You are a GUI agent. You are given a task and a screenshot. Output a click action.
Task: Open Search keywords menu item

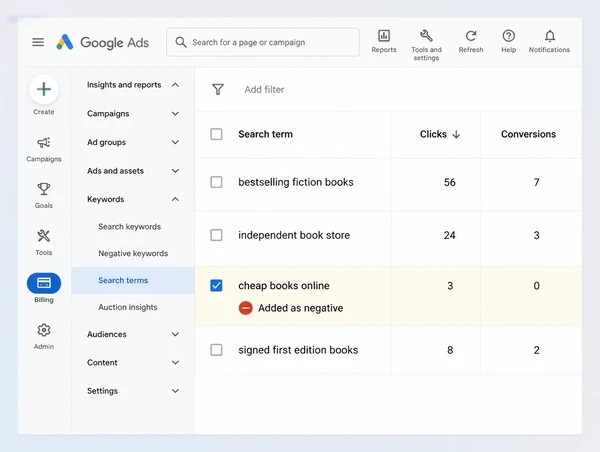129,227
